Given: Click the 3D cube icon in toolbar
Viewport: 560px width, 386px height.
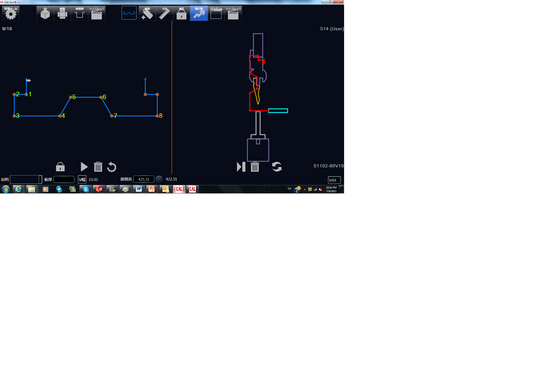Looking at the screenshot, I should pyautogui.click(x=45, y=14).
